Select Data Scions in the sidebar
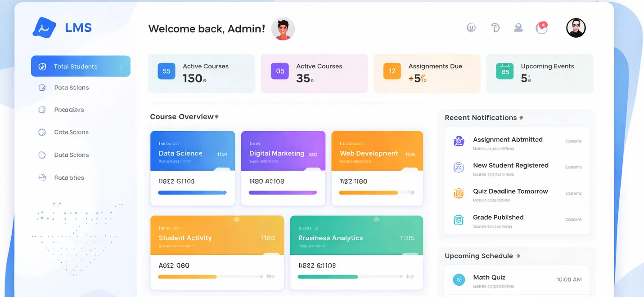This screenshot has height=297, width=644. [x=71, y=155]
